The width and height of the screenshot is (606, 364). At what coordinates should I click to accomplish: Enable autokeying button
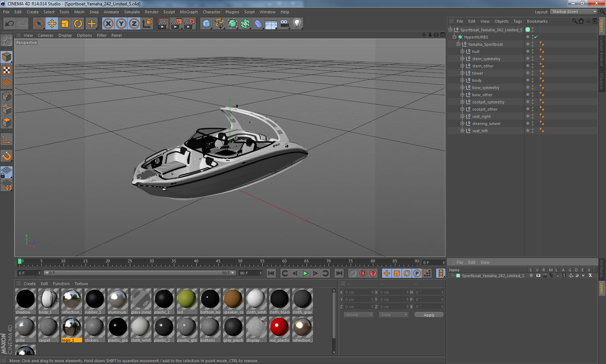click(x=363, y=273)
